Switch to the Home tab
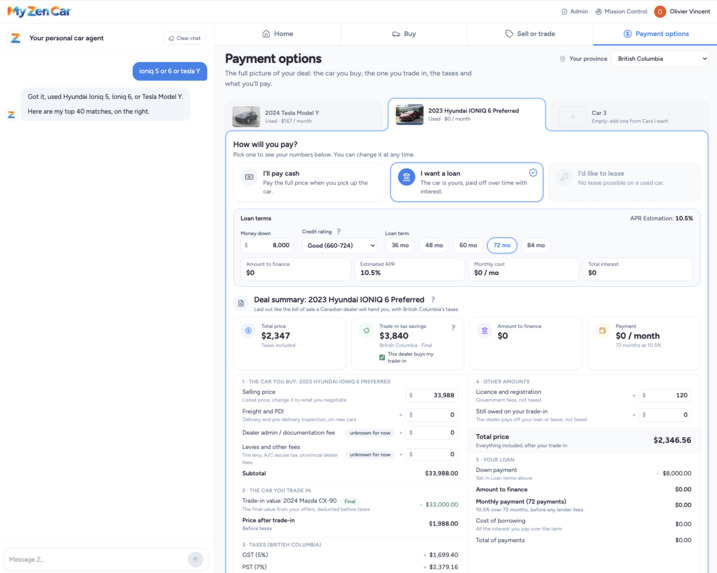 click(278, 34)
